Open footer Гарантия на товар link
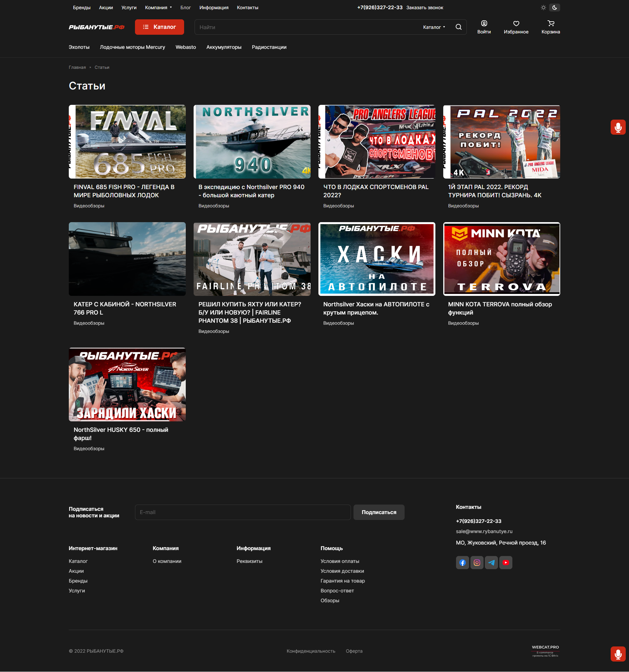Image resolution: width=629 pixels, height=672 pixels. coord(343,581)
